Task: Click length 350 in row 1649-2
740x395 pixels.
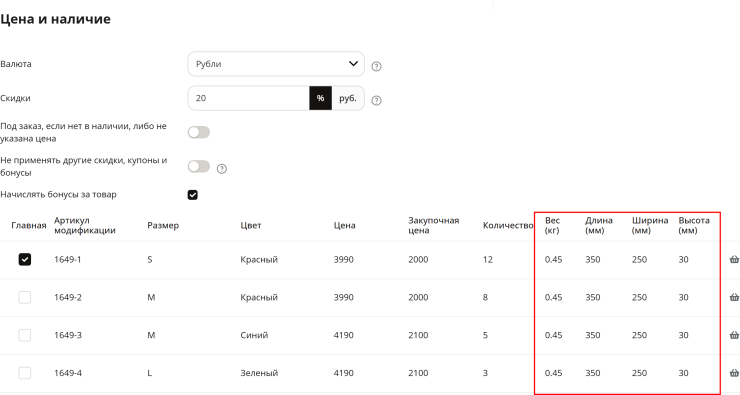Action: pos(593,297)
